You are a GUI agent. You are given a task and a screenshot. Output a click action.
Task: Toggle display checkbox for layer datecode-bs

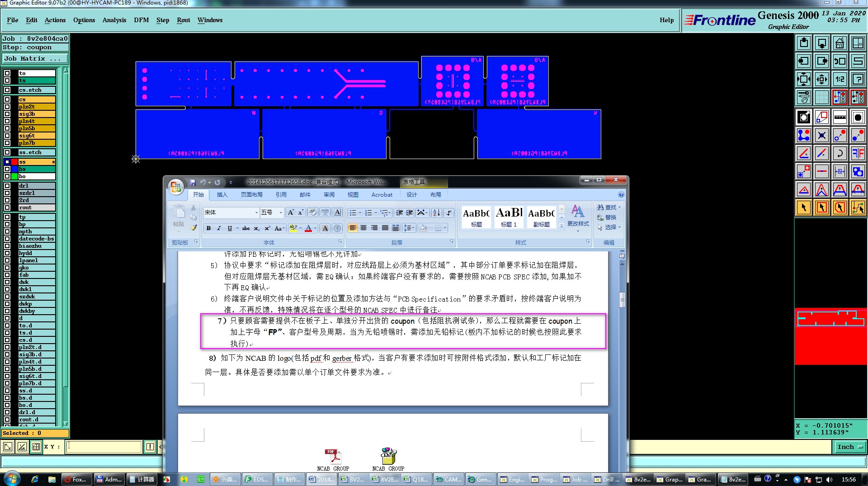(x=7, y=239)
